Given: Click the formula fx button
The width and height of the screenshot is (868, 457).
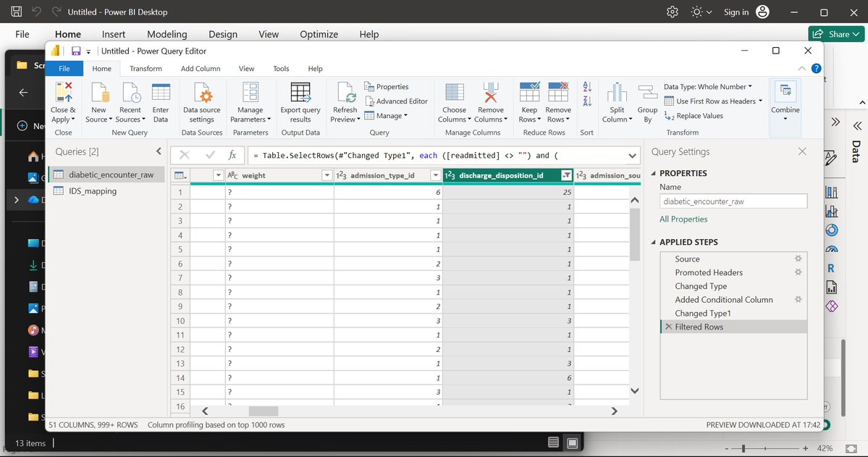Looking at the screenshot, I should pos(232,156).
